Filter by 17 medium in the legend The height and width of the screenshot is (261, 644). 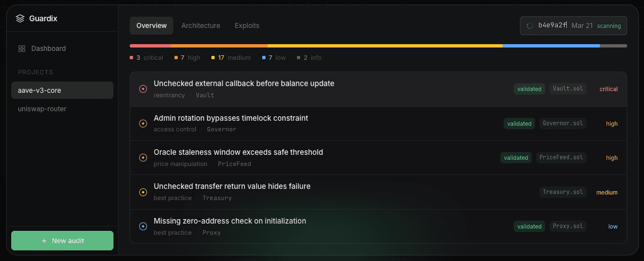(231, 58)
